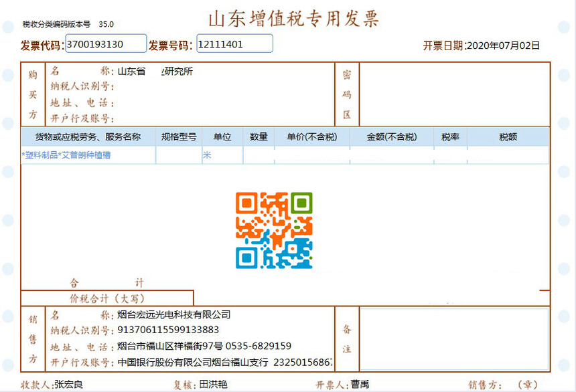Click the 金额(不含税) column header
The image size is (576, 392).
[x=391, y=137]
